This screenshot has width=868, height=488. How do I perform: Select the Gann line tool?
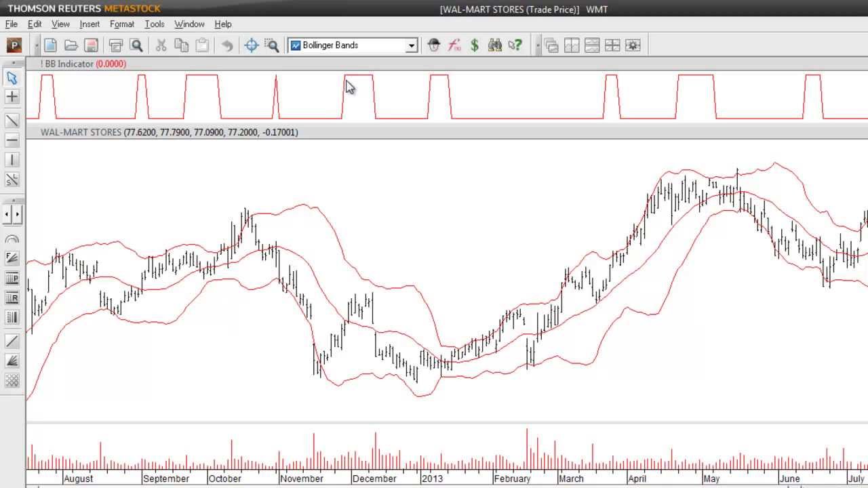click(12, 341)
